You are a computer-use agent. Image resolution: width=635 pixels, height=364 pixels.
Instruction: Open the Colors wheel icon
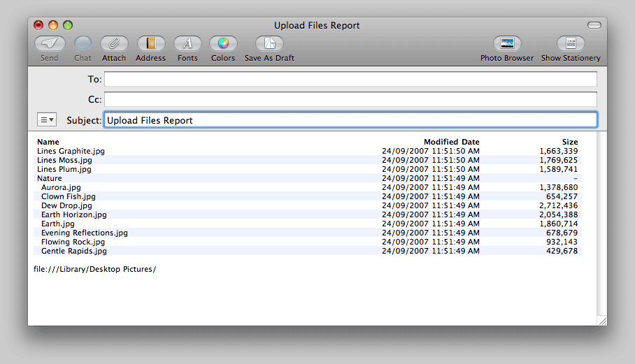[223, 43]
